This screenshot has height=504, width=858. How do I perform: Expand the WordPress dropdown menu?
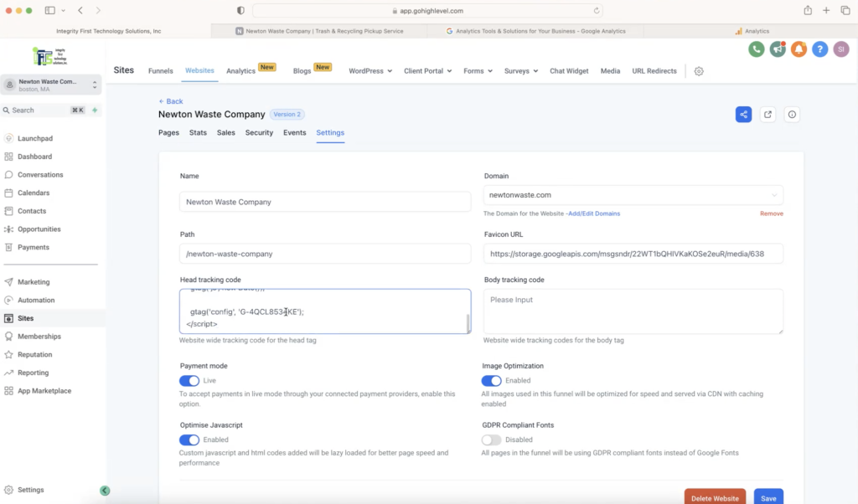coord(370,71)
